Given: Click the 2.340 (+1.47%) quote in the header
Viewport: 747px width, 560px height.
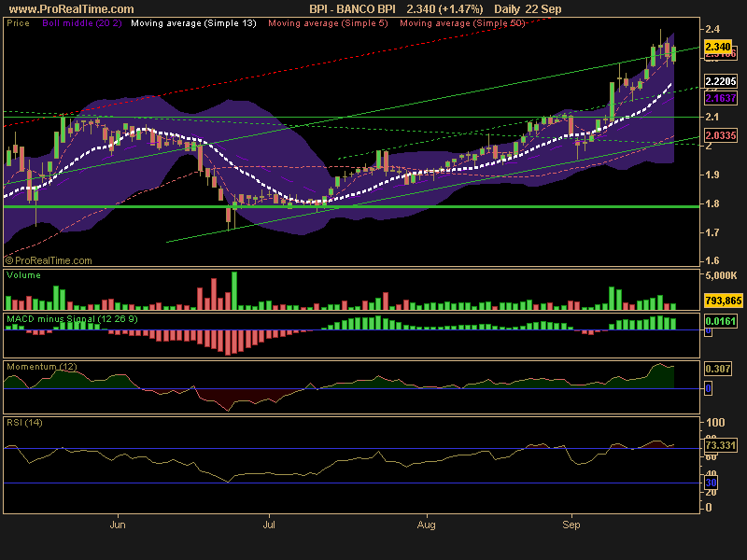Looking at the screenshot, I should (x=444, y=9).
